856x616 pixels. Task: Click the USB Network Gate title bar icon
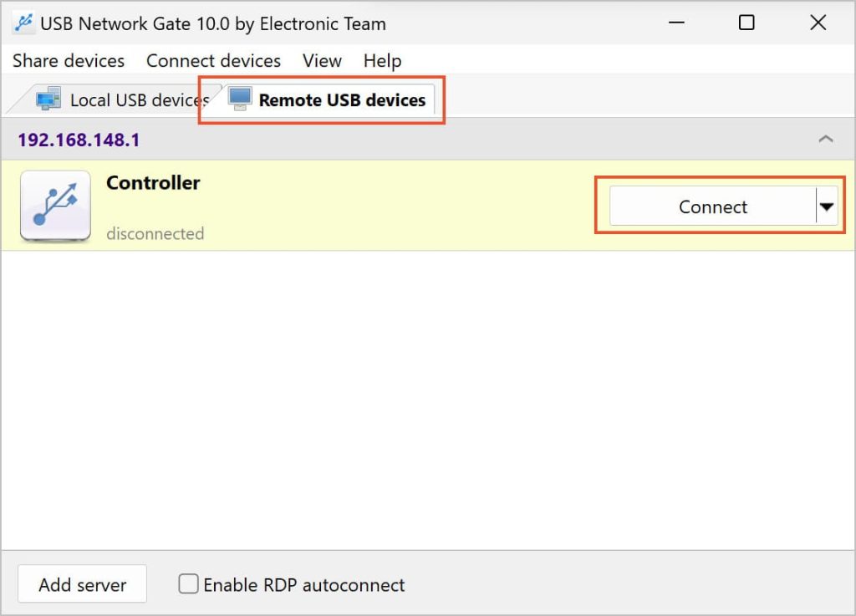point(23,23)
